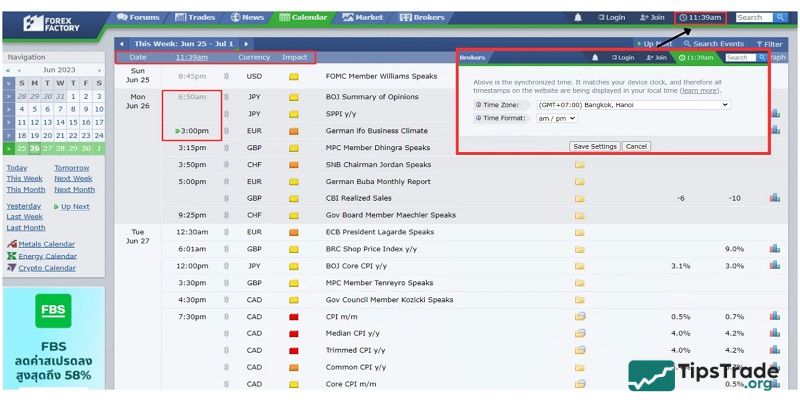This screenshot has height=400, width=800.
Task: Click the Search input field in the top bar
Action: pos(754,18)
